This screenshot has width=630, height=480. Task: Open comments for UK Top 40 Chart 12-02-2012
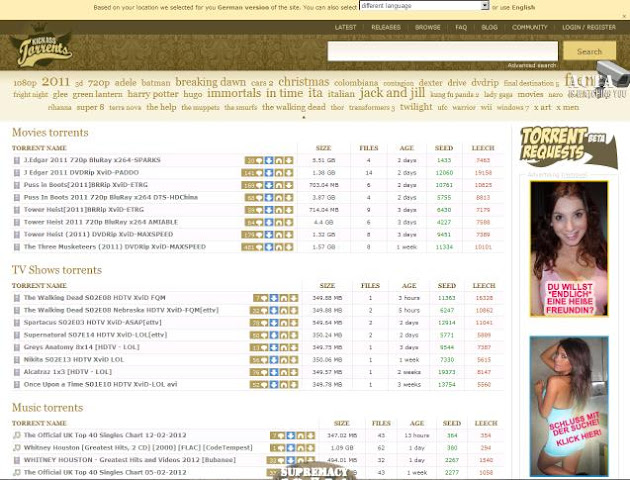278,436
